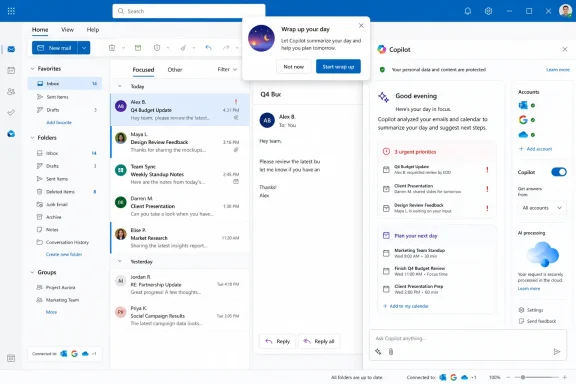Click the undo arrow in toolbar
Image resolution: width=576 pixels, height=384 pixels.
click(x=208, y=48)
